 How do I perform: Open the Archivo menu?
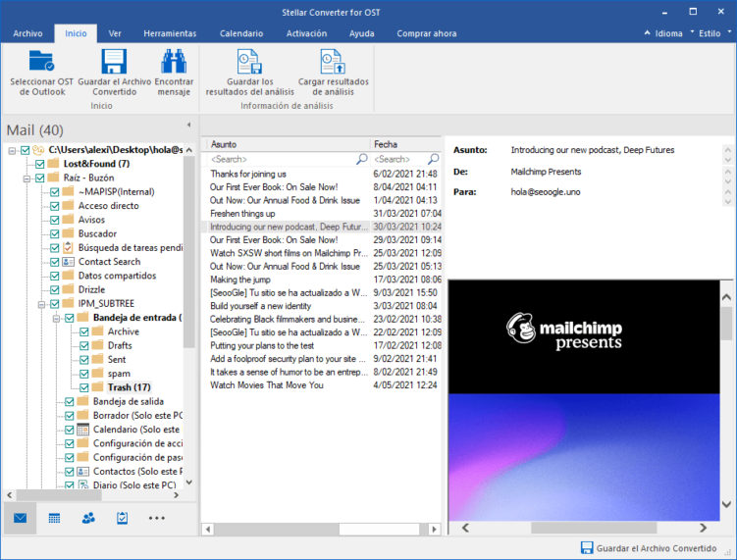point(27,33)
